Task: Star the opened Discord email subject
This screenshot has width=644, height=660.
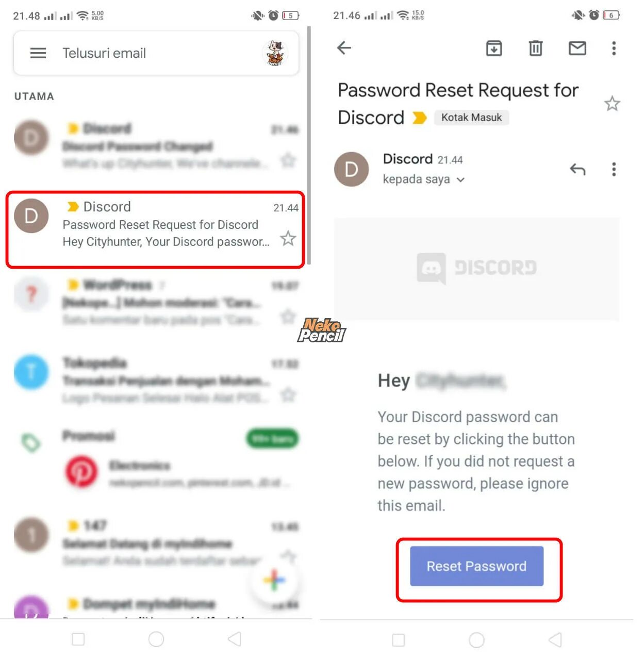Action: click(612, 104)
